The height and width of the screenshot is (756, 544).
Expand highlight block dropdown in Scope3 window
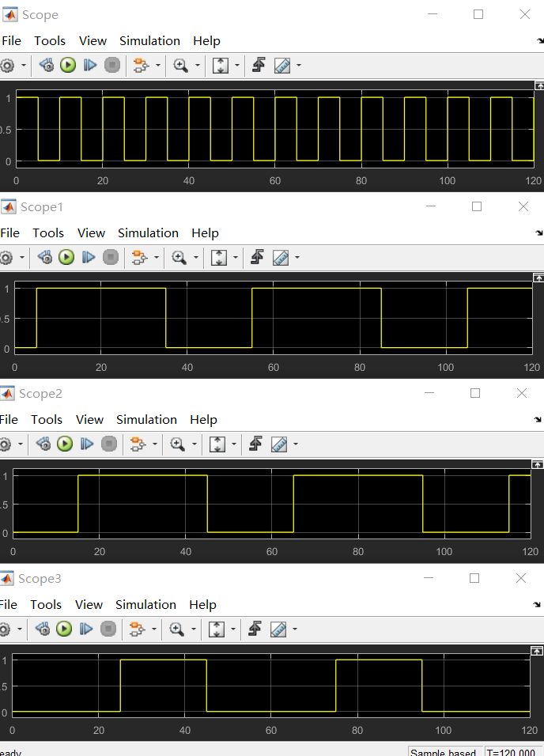[154, 629]
